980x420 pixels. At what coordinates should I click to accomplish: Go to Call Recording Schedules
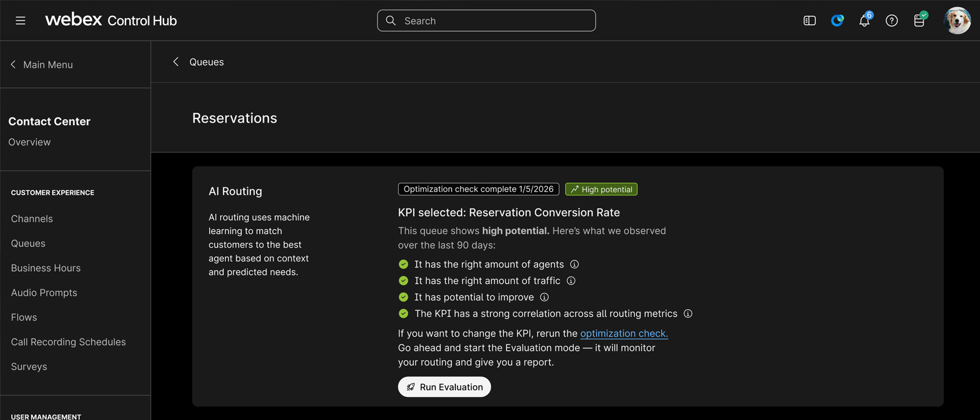click(68, 342)
